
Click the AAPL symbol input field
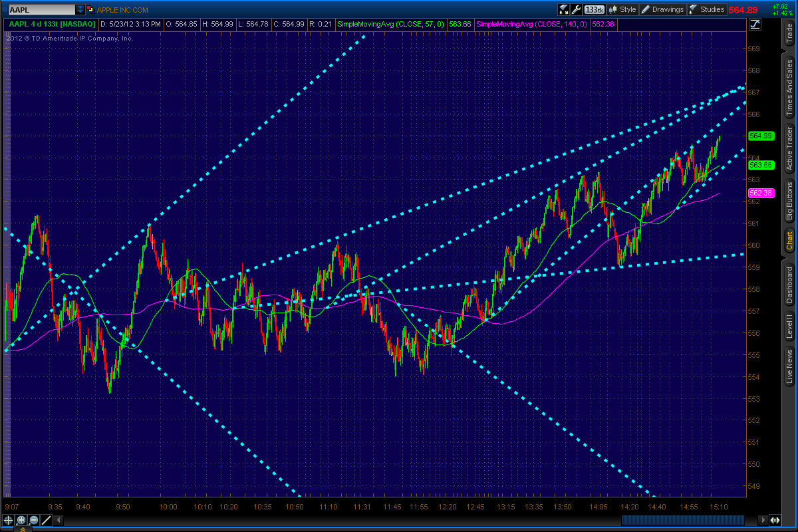pos(41,10)
